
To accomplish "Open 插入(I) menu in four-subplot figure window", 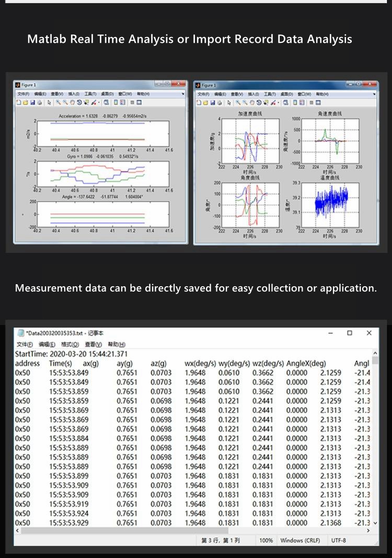I will pyautogui.click(x=256, y=94).
